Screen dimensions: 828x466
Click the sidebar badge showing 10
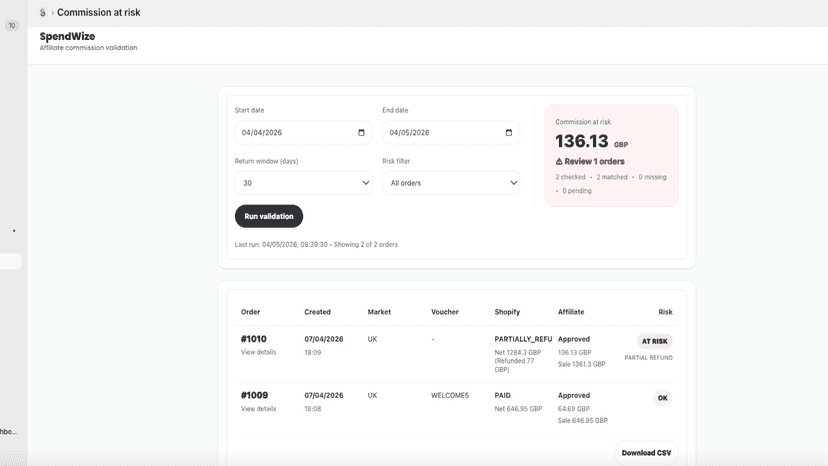12,25
